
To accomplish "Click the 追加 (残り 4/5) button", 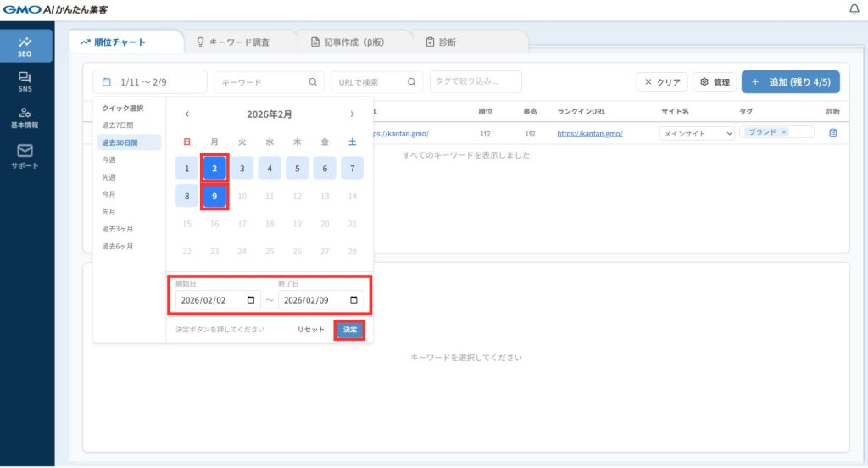I will [790, 82].
